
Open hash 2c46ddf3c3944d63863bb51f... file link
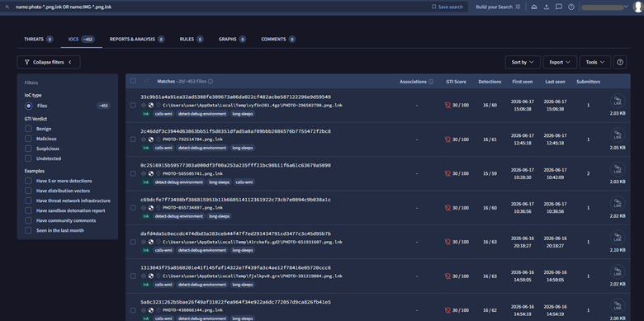[236, 131]
